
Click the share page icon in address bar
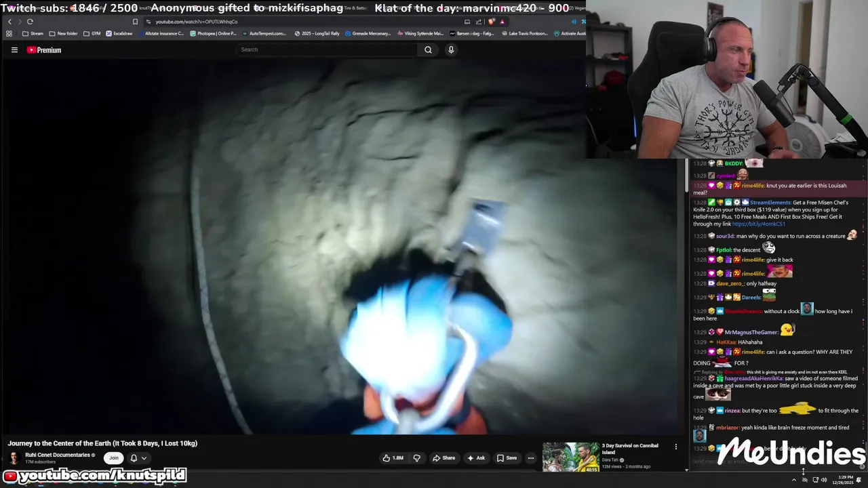click(x=477, y=22)
